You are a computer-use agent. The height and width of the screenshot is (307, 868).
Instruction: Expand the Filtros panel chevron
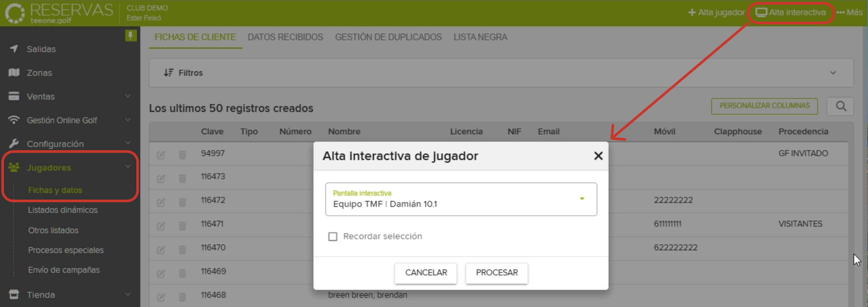tap(833, 73)
